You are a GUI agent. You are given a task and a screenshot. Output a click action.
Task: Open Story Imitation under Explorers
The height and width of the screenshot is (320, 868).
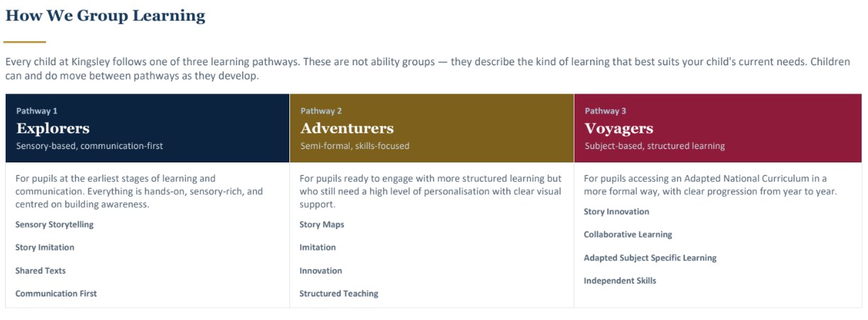coord(45,248)
